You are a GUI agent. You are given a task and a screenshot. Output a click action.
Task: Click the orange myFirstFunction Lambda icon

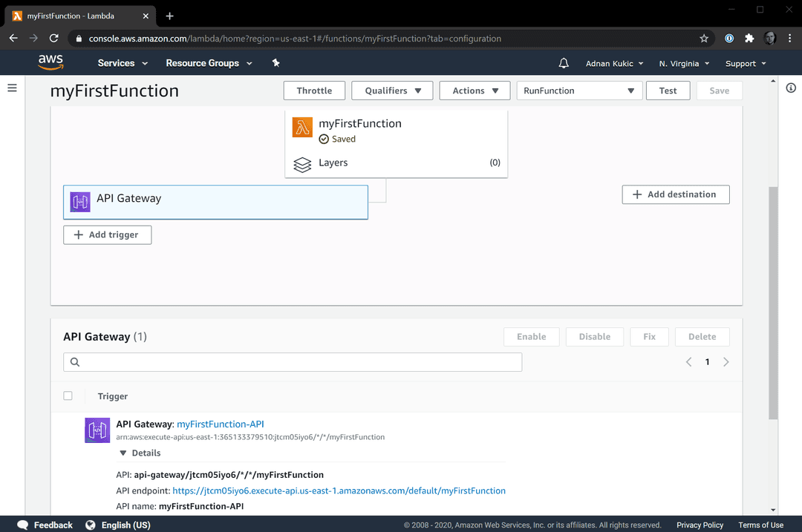point(302,127)
